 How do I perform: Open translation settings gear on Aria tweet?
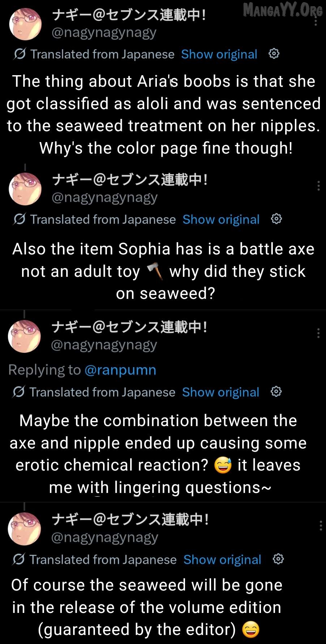[274, 54]
